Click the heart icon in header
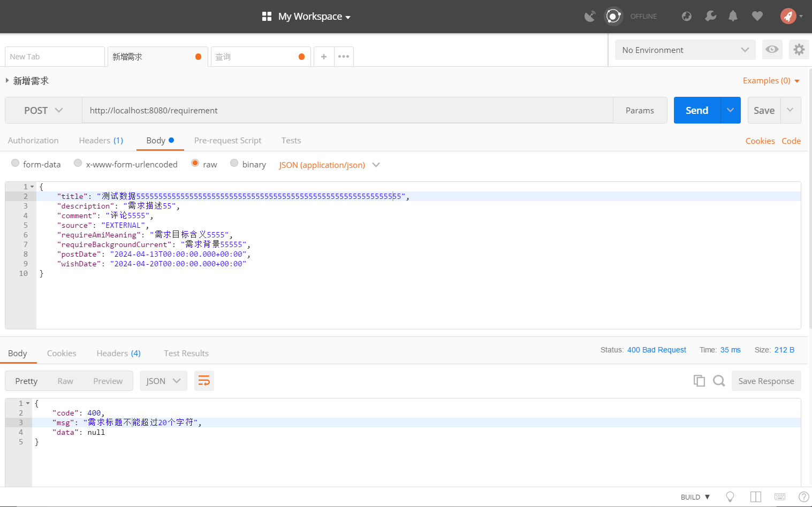Image resolution: width=812 pixels, height=507 pixels. tap(757, 17)
